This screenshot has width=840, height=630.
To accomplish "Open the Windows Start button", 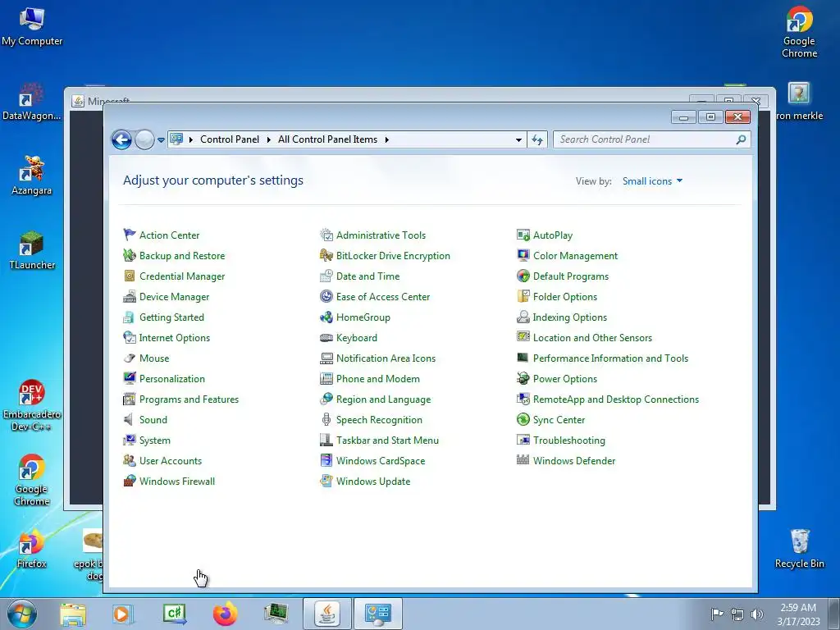I will [x=22, y=614].
